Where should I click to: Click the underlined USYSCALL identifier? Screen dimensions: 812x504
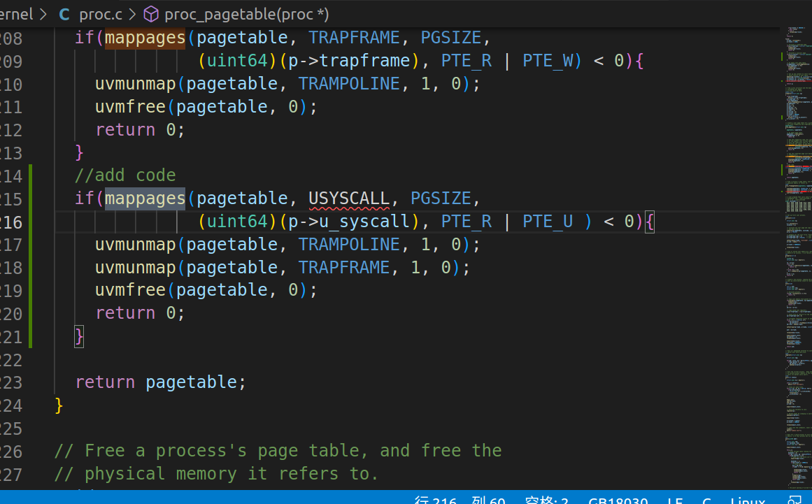(349, 198)
